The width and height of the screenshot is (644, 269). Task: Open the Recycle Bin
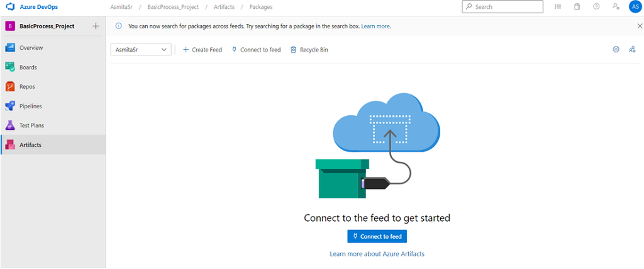[x=309, y=50]
